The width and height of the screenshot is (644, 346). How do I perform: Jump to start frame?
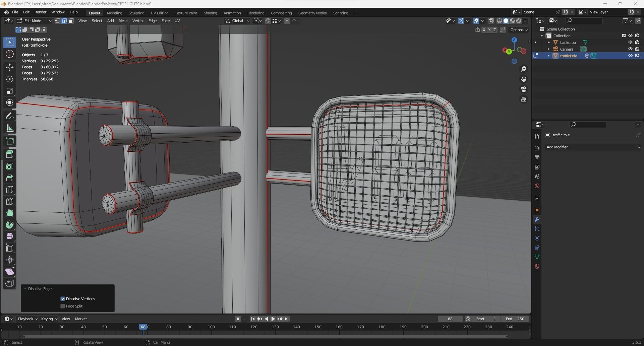252,319
